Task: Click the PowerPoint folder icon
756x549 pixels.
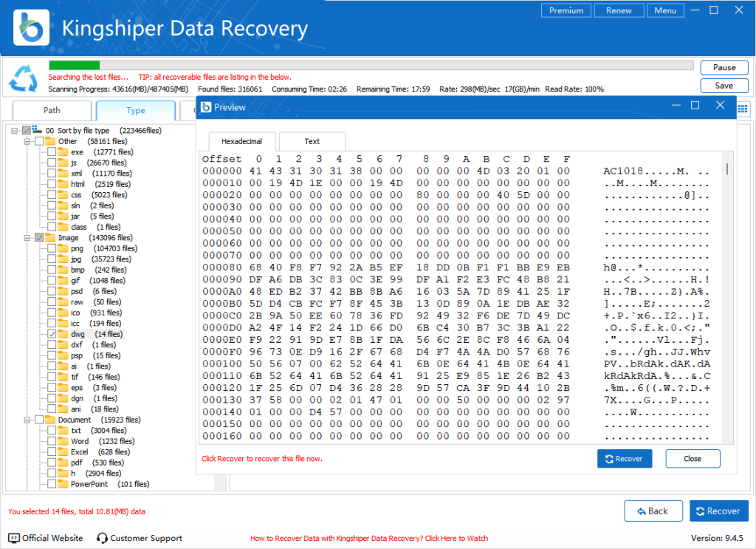Action: (63, 484)
